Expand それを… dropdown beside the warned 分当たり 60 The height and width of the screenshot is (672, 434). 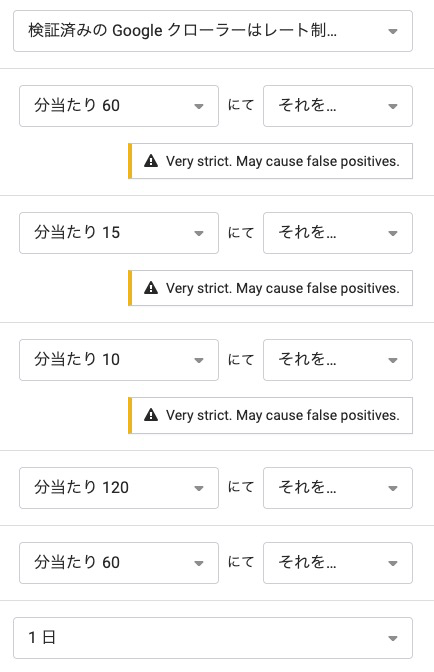tap(338, 106)
